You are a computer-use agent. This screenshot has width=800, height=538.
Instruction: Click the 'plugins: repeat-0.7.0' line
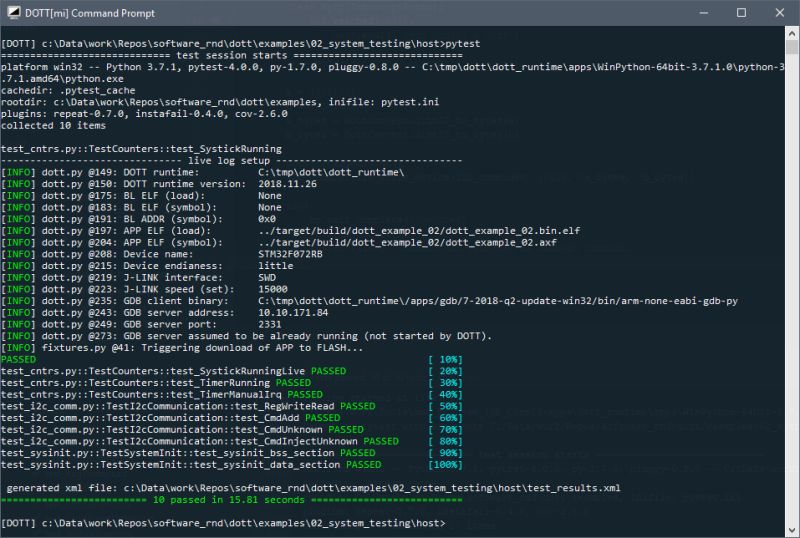pyautogui.click(x=144, y=114)
